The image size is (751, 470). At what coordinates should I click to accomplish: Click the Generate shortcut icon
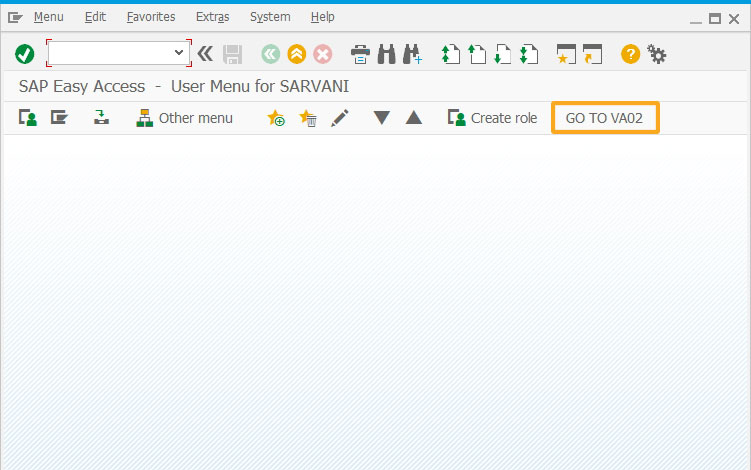point(592,54)
